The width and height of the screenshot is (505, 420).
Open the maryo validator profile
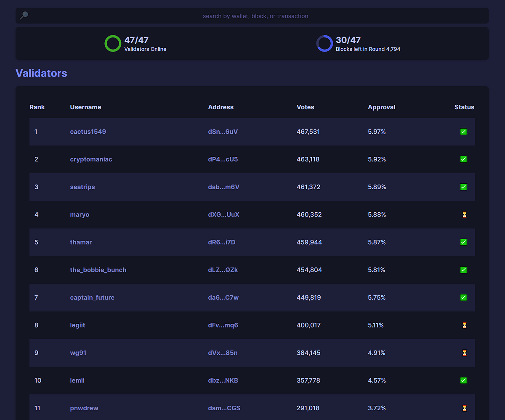click(x=80, y=215)
